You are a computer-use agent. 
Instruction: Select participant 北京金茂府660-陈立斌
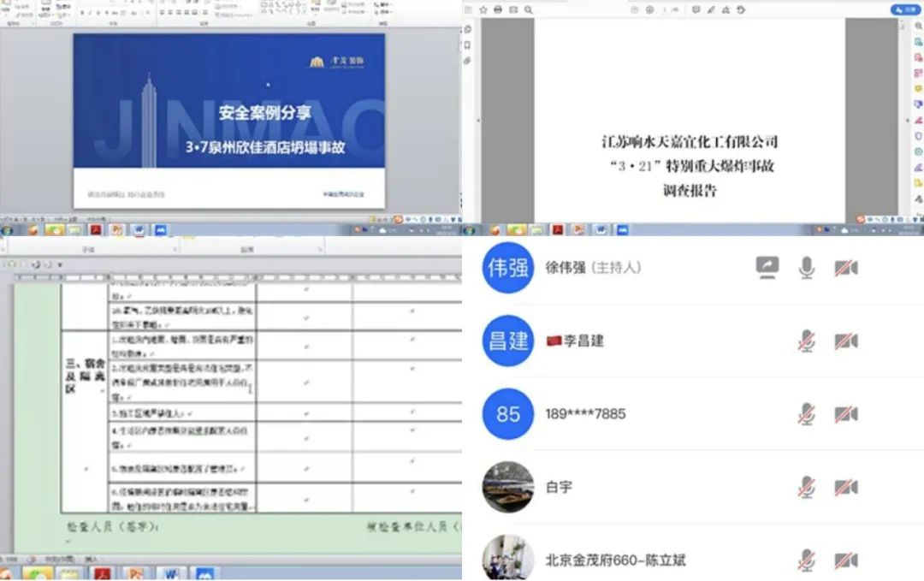coord(615,560)
